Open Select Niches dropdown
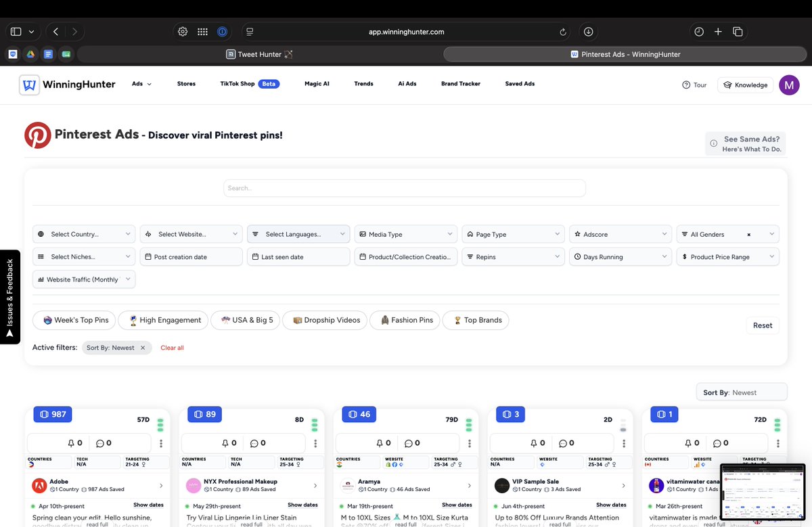This screenshot has height=527, width=812. point(84,256)
